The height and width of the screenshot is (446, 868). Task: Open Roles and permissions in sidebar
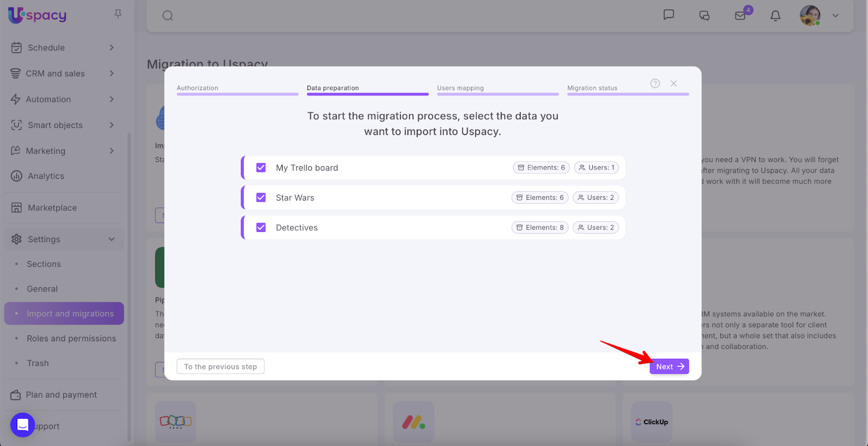[x=71, y=339]
